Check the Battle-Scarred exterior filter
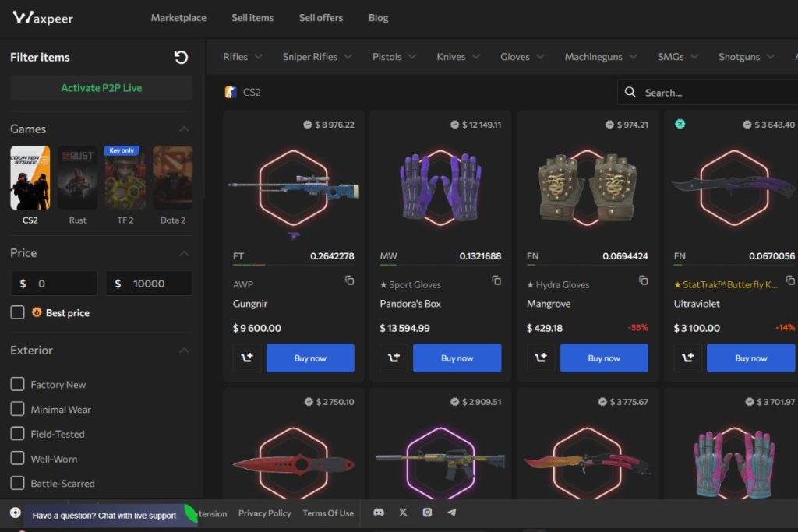 click(x=17, y=483)
